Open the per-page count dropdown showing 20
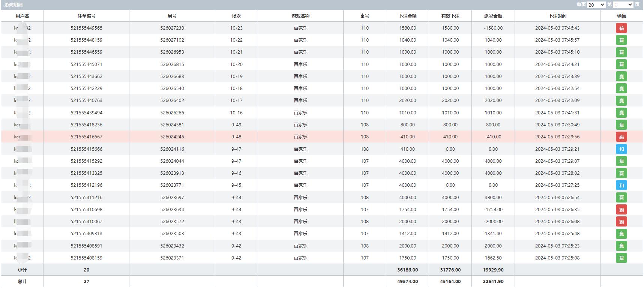Viewport: 644px width, 288px height. click(596, 5)
